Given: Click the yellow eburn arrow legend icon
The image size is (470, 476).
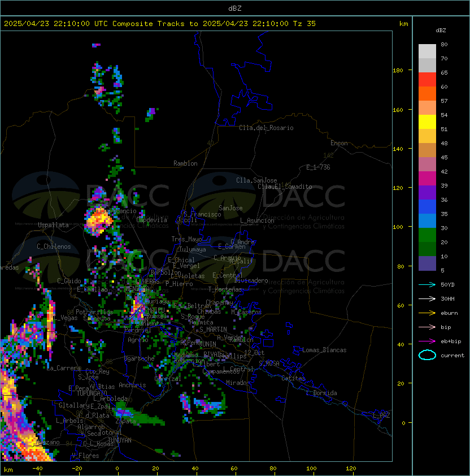Looking at the screenshot, I should pyautogui.click(x=427, y=313).
